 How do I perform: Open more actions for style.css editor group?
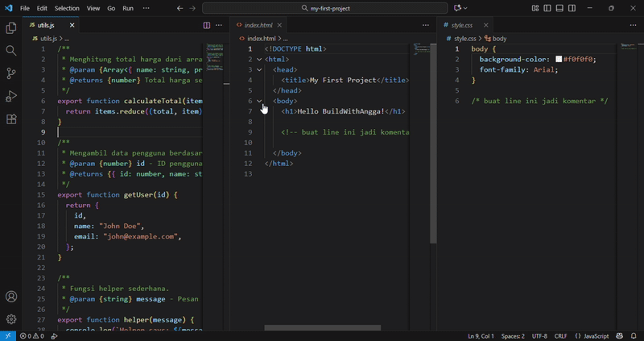click(x=633, y=25)
